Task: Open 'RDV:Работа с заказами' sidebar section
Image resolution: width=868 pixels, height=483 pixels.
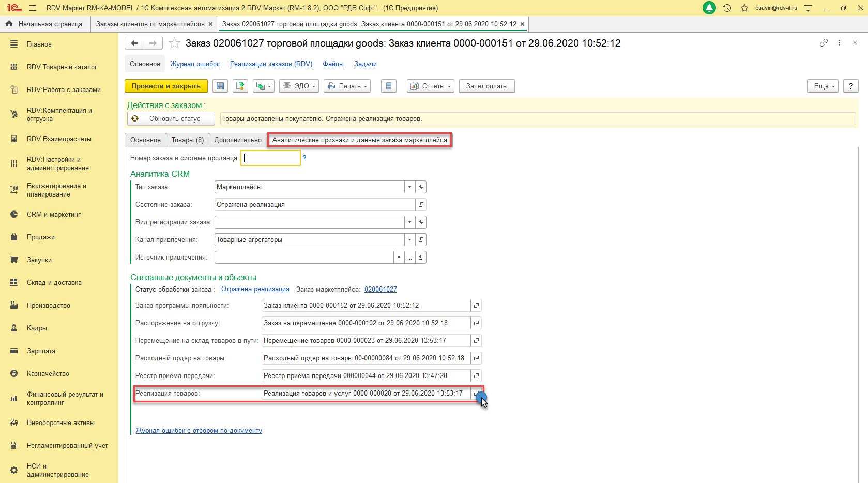Action: (x=64, y=90)
